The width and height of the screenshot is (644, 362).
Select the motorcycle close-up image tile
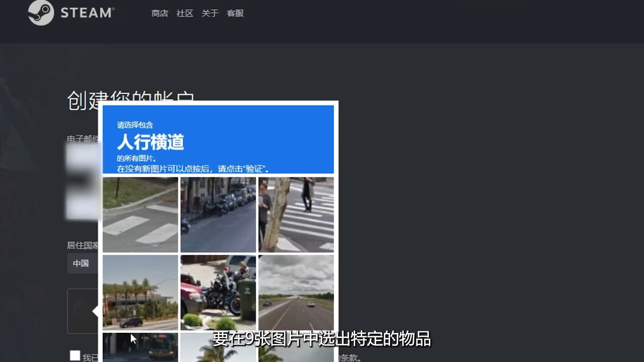218,292
